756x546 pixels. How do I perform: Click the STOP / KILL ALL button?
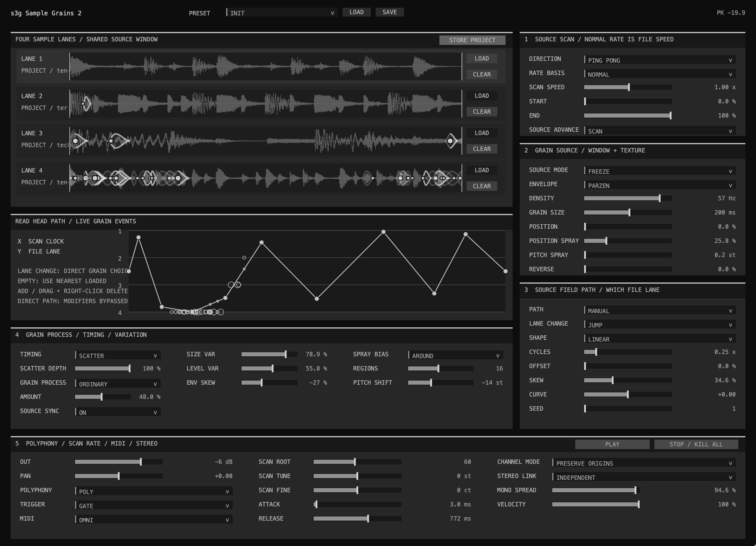pos(696,444)
